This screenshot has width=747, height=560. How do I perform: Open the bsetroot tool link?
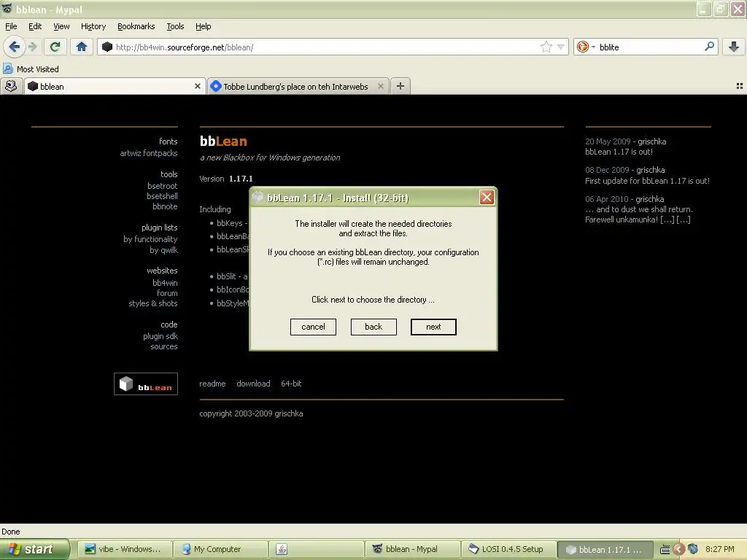[x=163, y=186]
